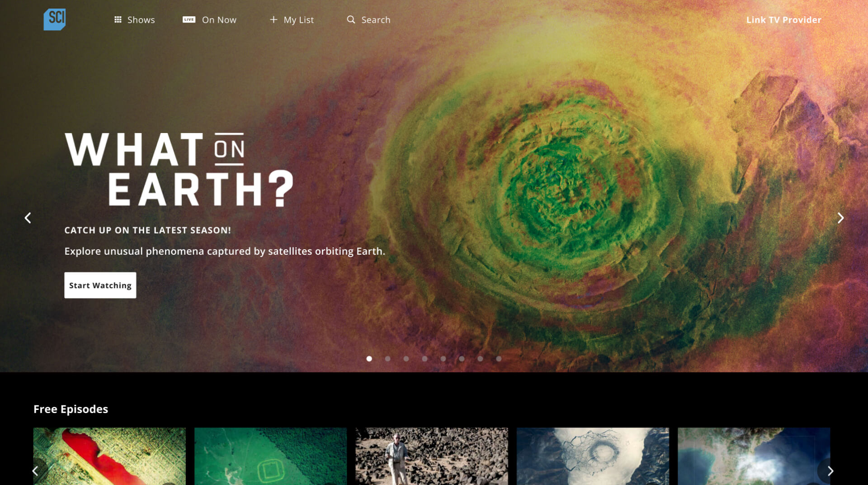The width and height of the screenshot is (868, 485).
Task: Open the first Free Episodes thumbnail
Action: point(109,457)
